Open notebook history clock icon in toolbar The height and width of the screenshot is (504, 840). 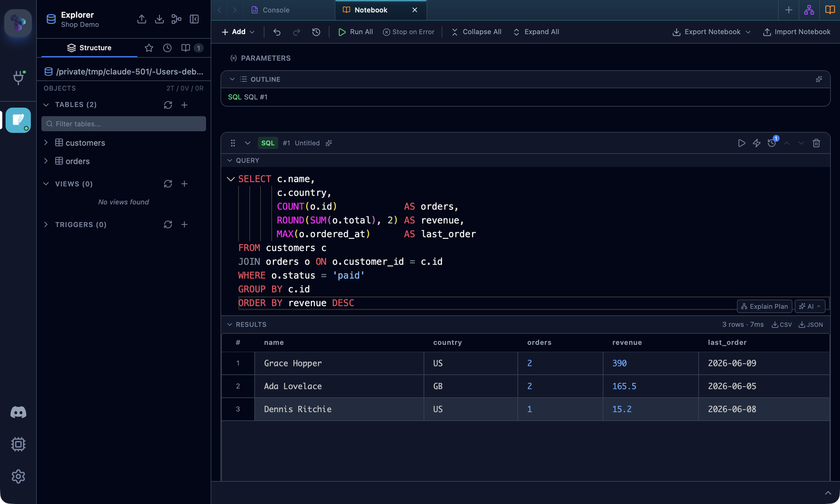click(x=316, y=32)
